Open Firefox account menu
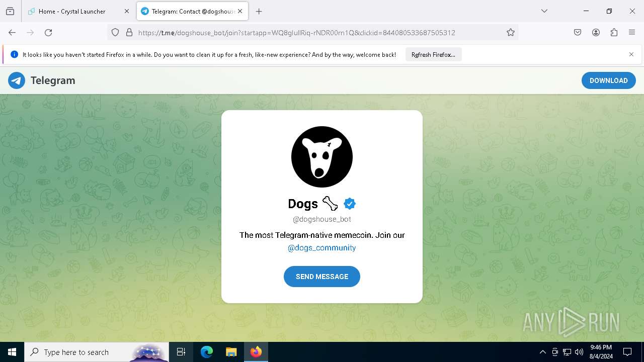 (x=596, y=33)
